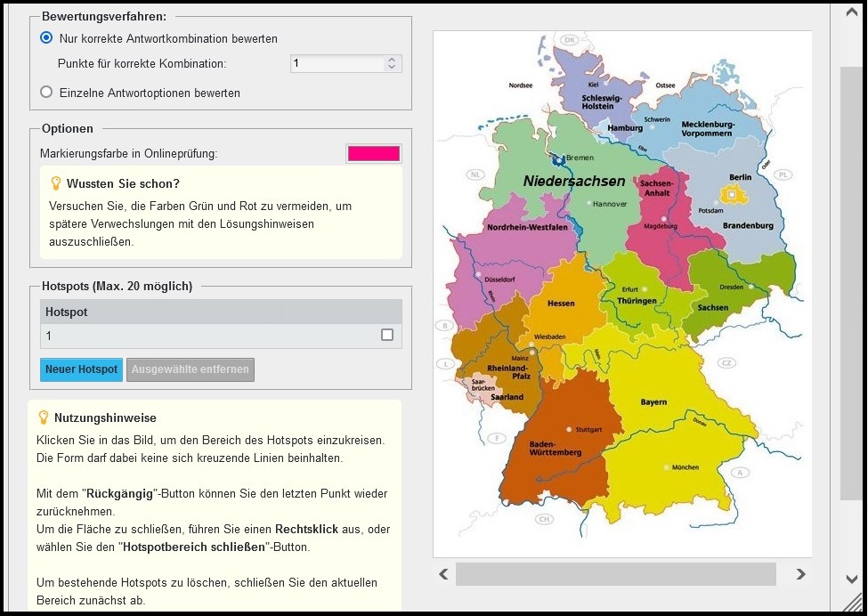Click the 'Ausgewählte entfernen' button
The image size is (868, 616).
tap(191, 369)
